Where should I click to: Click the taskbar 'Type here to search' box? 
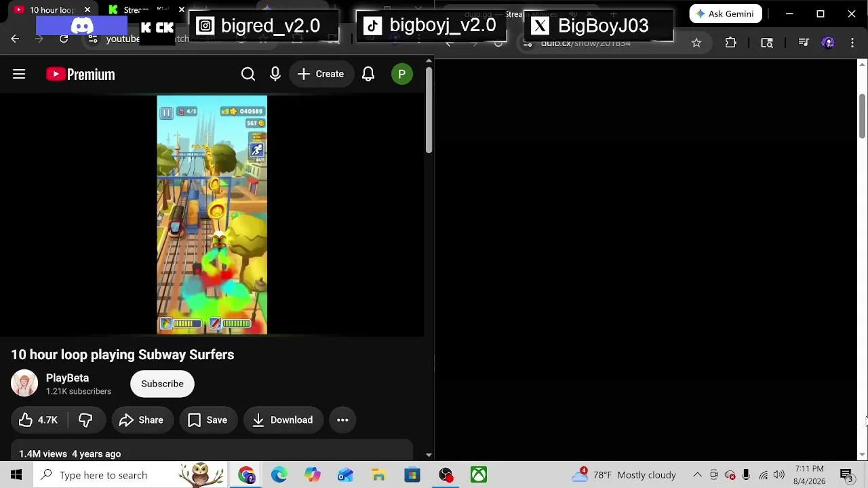129,475
